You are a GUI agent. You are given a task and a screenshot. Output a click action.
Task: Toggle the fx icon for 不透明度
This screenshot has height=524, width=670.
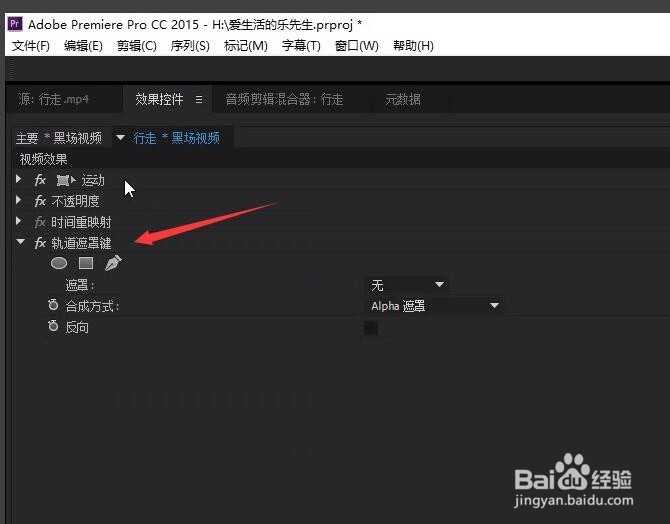tap(40, 201)
